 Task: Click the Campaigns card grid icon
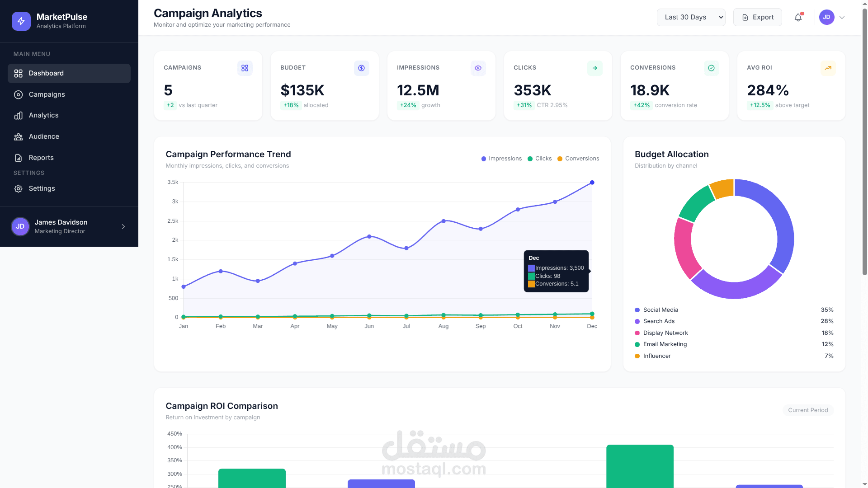[x=245, y=68]
